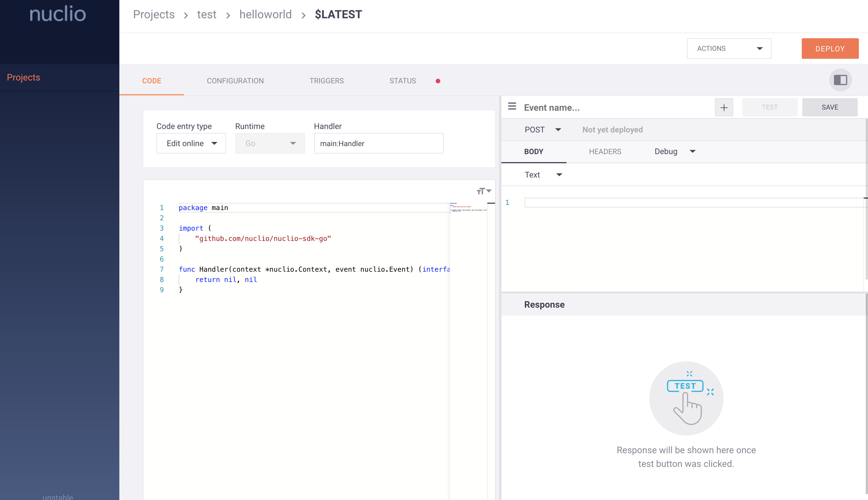The image size is (868, 500).
Task: Click the SAVE event button
Action: click(x=829, y=107)
